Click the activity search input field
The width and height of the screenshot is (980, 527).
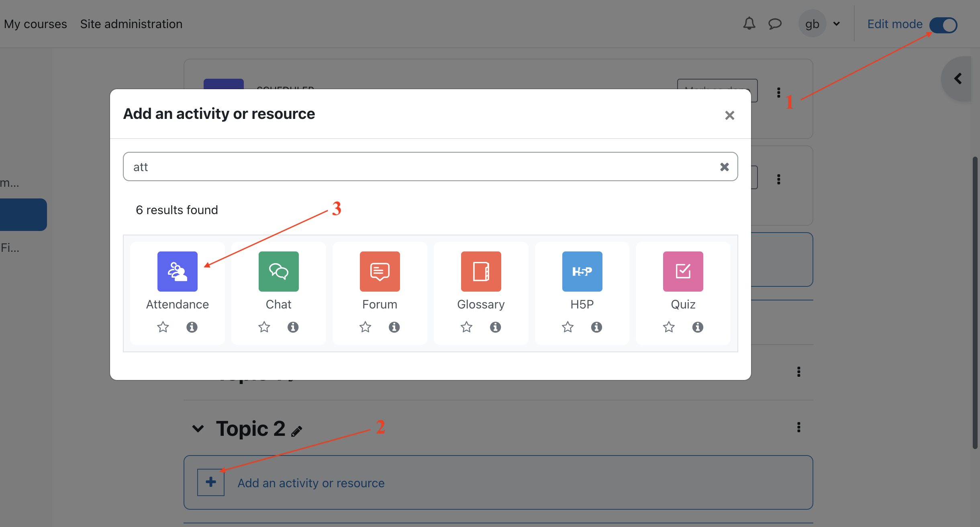click(x=422, y=167)
